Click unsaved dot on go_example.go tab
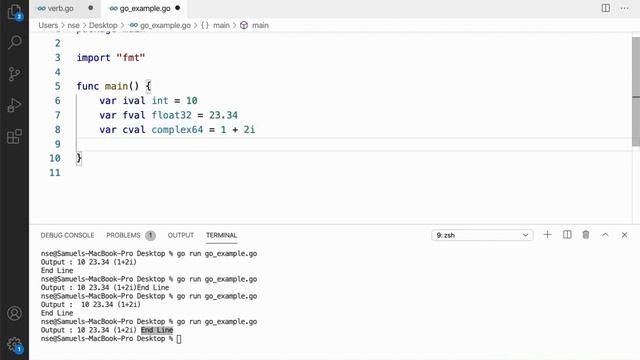This screenshot has height=360, width=640. coord(178,8)
